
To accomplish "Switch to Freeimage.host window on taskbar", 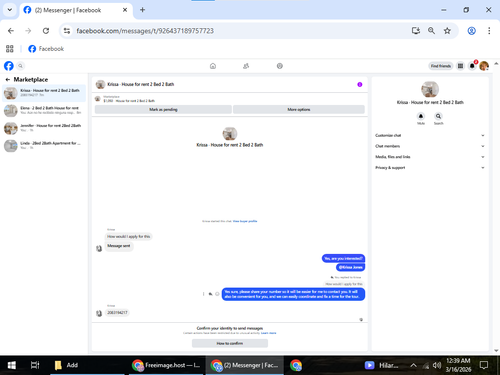I will 166,365.
